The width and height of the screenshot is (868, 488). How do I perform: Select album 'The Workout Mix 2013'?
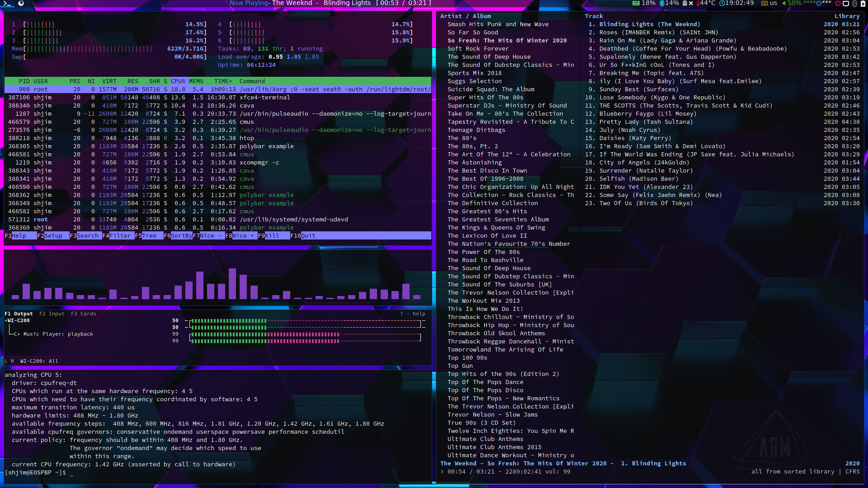click(x=484, y=301)
